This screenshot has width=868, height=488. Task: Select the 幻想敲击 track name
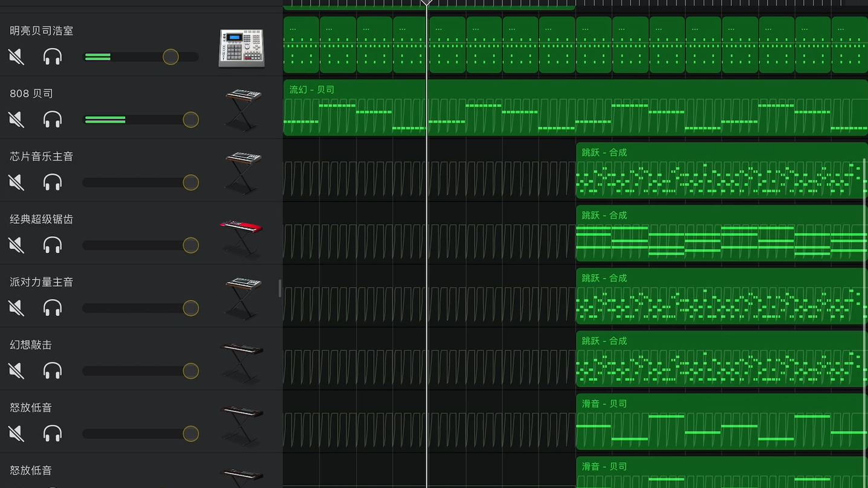click(x=31, y=345)
